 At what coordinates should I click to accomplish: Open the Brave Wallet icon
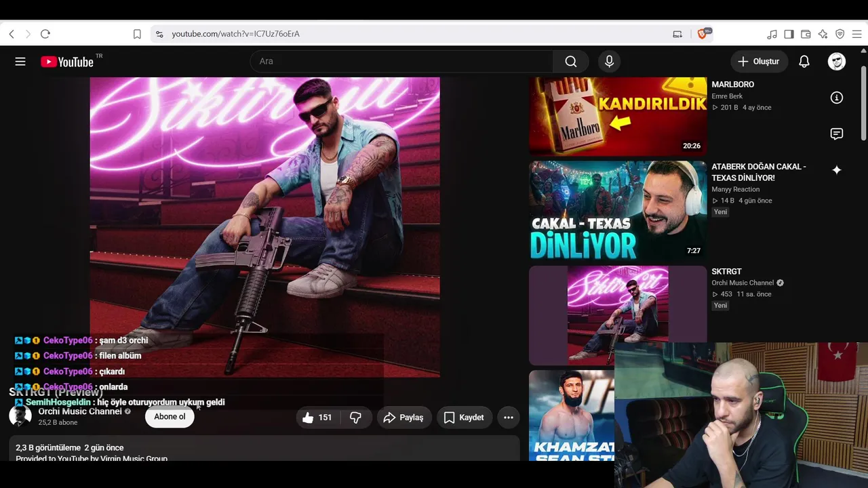[806, 34]
